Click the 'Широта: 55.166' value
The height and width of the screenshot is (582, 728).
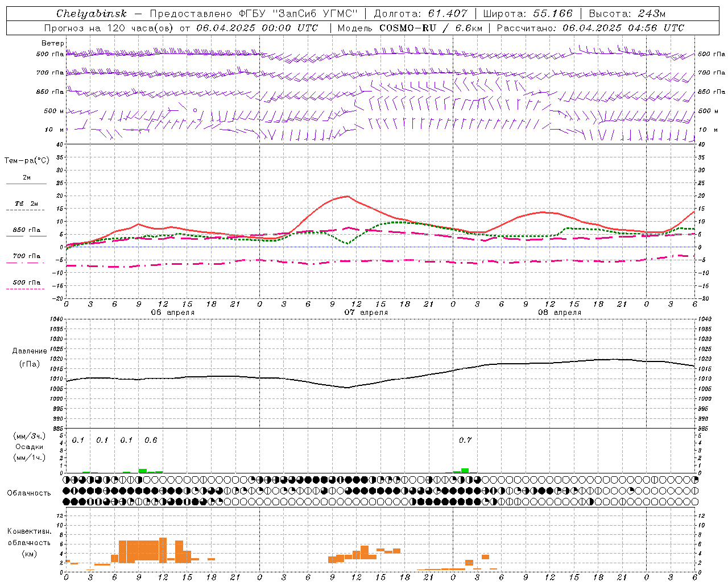click(x=528, y=14)
